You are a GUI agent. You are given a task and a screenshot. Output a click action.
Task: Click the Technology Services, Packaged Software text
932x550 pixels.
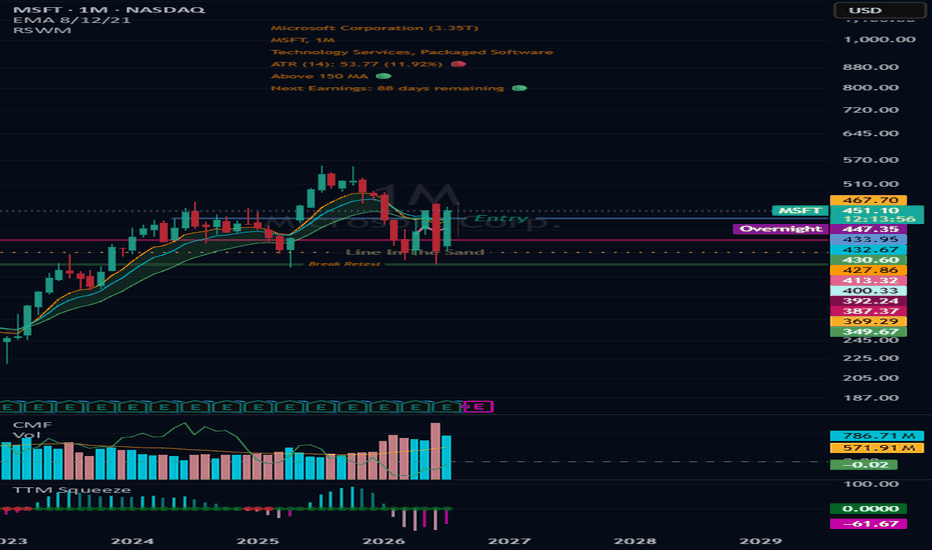pos(412,52)
